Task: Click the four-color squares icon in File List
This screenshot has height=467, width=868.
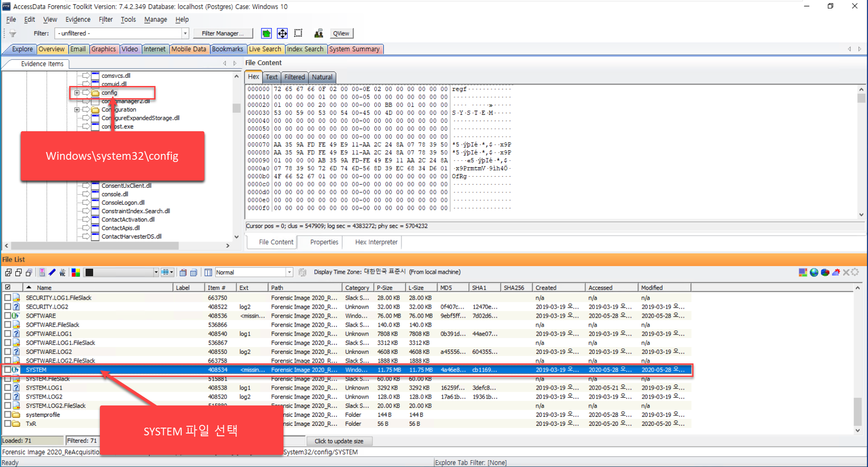Action: [x=75, y=272]
